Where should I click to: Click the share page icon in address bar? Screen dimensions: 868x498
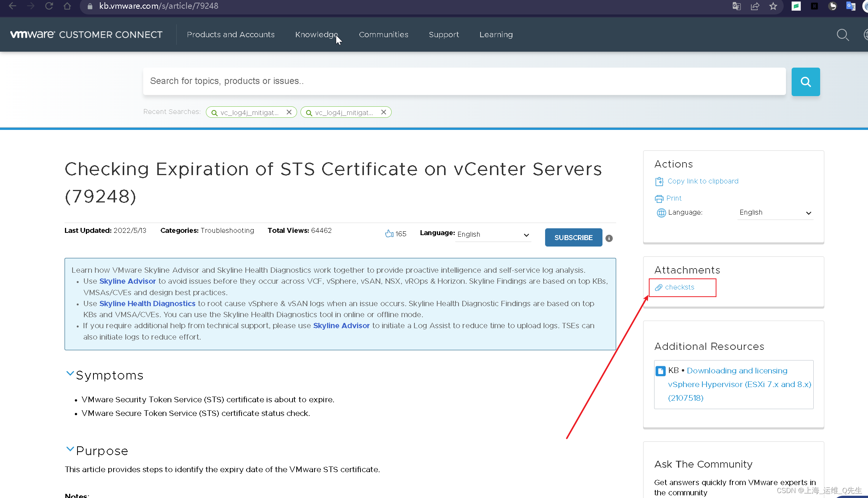click(755, 6)
